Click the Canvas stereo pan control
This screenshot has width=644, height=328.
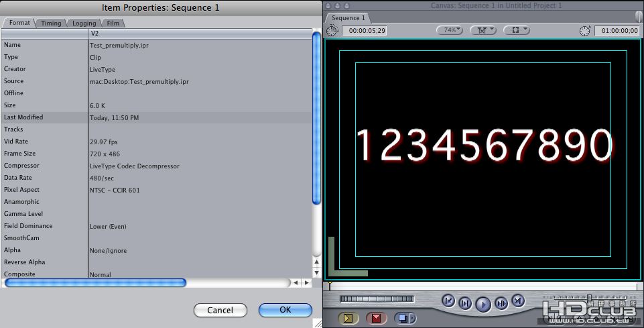639,17
